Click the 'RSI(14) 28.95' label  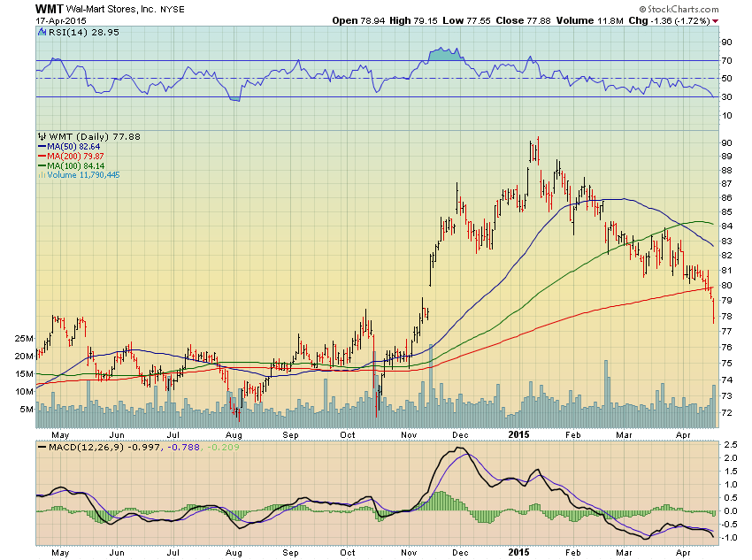tap(84, 32)
